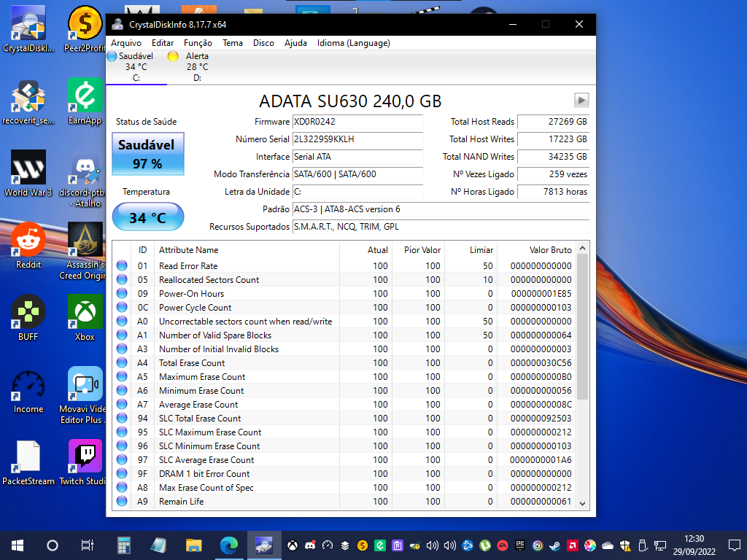The image size is (747, 560).
Task: Select the Saudável C: disk tab
Action: [x=136, y=66]
